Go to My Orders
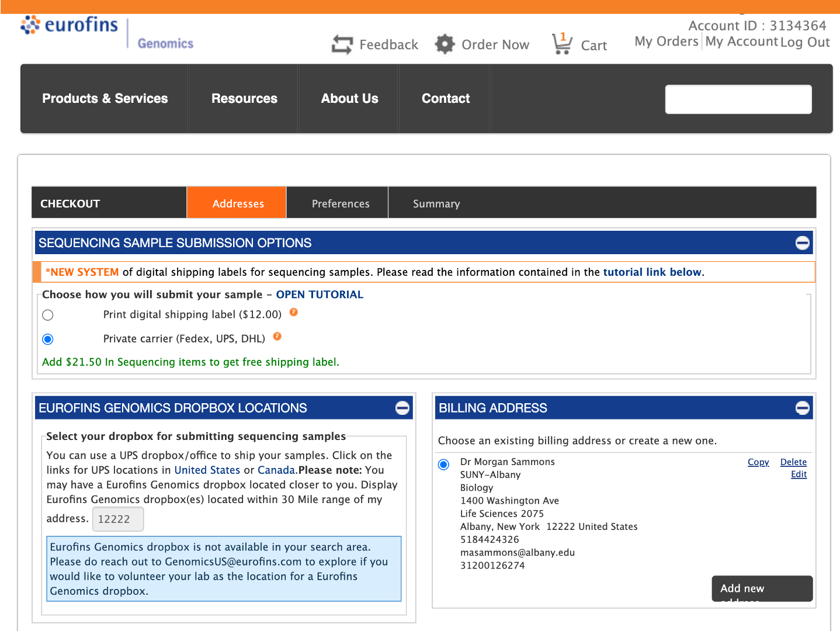840x631 pixels. click(x=667, y=41)
